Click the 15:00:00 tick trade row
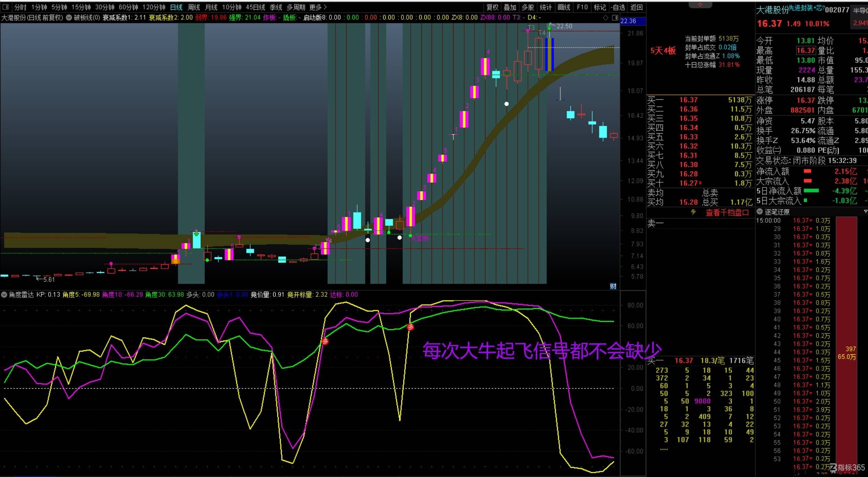This screenshot has height=477, width=868. (794, 220)
